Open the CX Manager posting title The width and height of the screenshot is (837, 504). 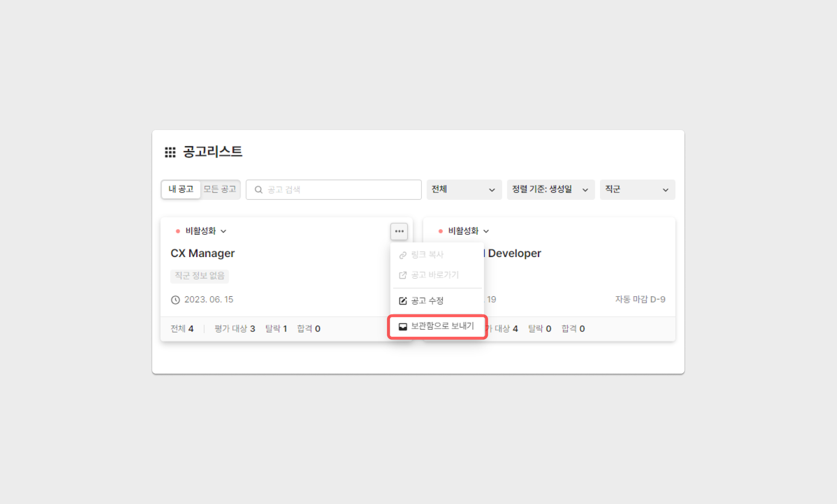pyautogui.click(x=203, y=253)
